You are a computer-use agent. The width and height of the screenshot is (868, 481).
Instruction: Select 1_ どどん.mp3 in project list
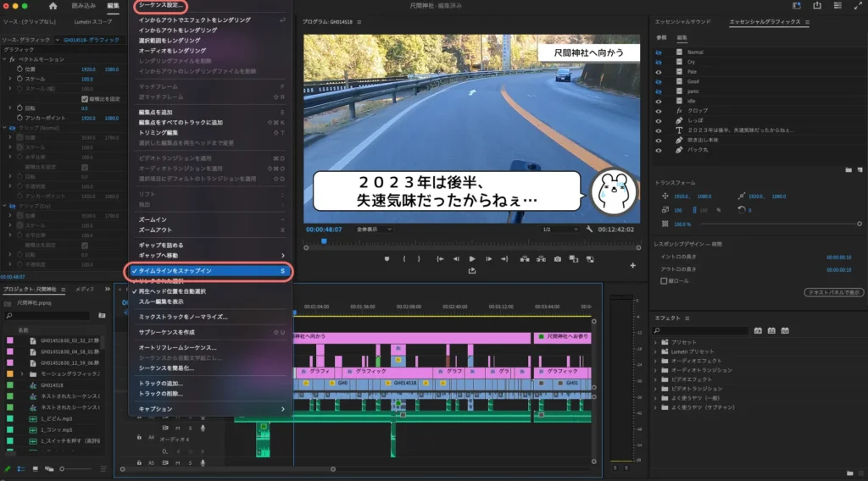pyautogui.click(x=57, y=418)
